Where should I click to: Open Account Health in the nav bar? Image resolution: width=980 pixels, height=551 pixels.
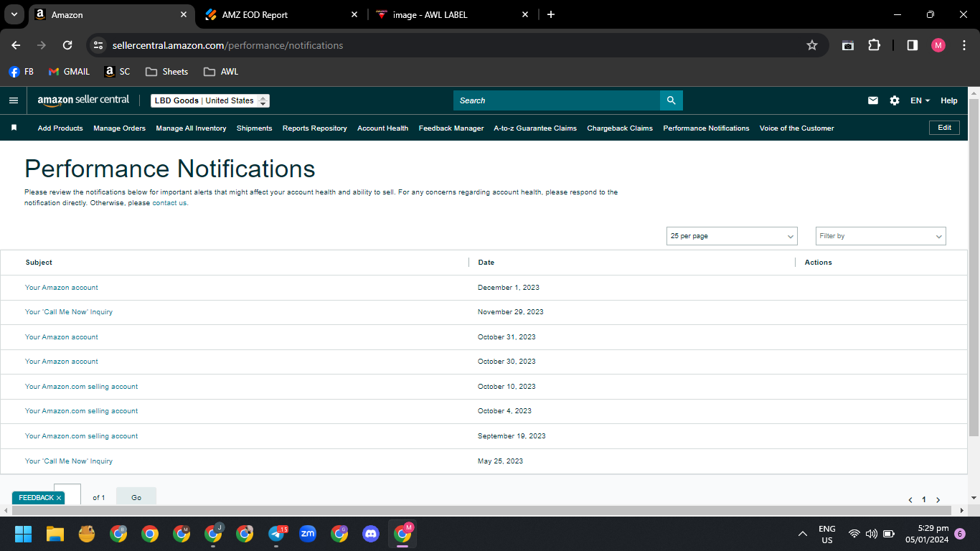pos(382,128)
